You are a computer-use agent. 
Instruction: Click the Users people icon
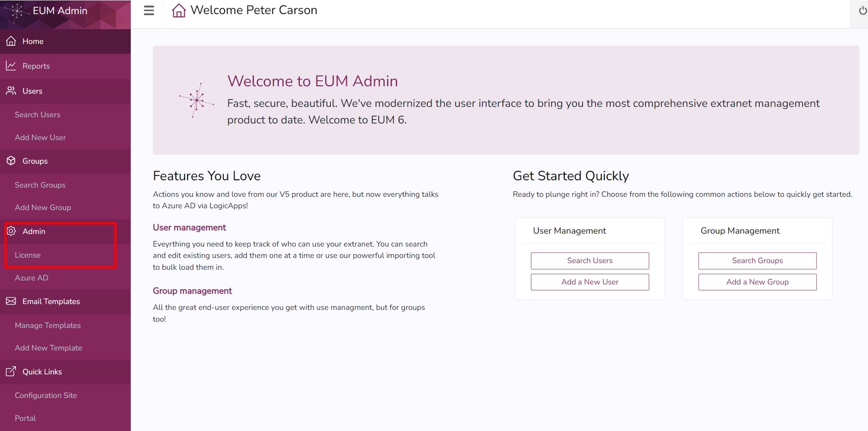click(x=11, y=90)
